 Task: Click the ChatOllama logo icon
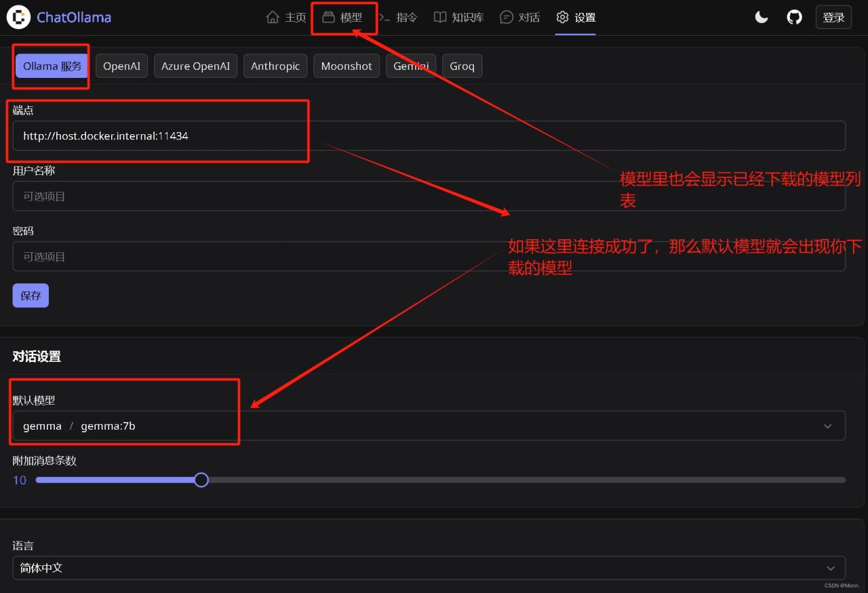pyautogui.click(x=19, y=18)
